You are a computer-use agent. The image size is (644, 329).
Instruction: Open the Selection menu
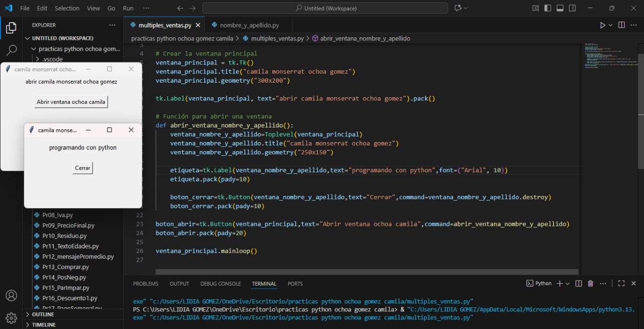67,8
